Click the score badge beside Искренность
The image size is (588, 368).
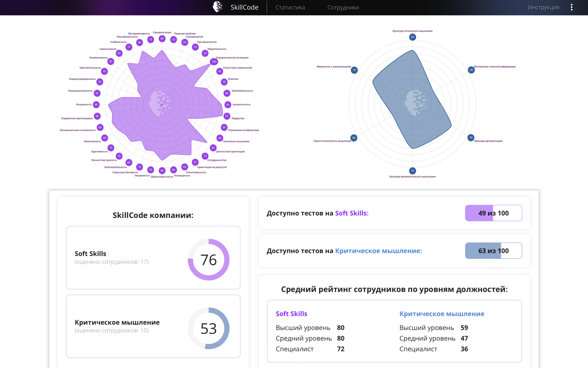96,104
